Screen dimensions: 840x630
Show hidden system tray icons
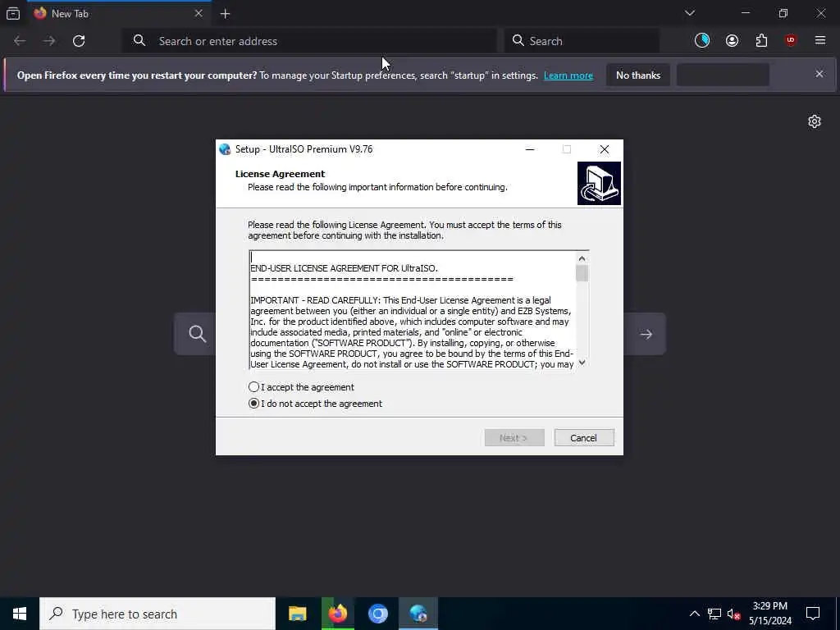(694, 614)
